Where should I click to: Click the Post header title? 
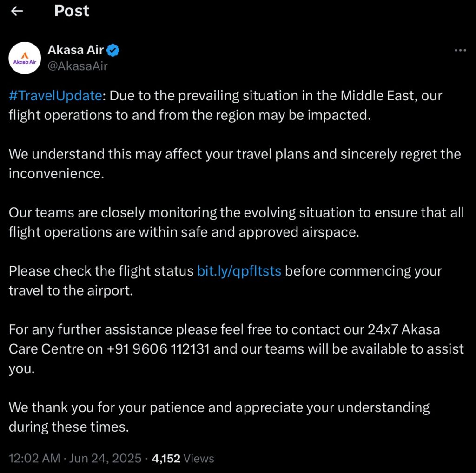click(x=72, y=11)
